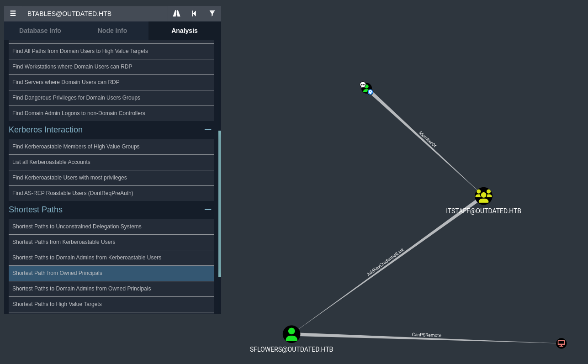
Task: Select the SFLOWERS user node
Action: click(x=291, y=334)
